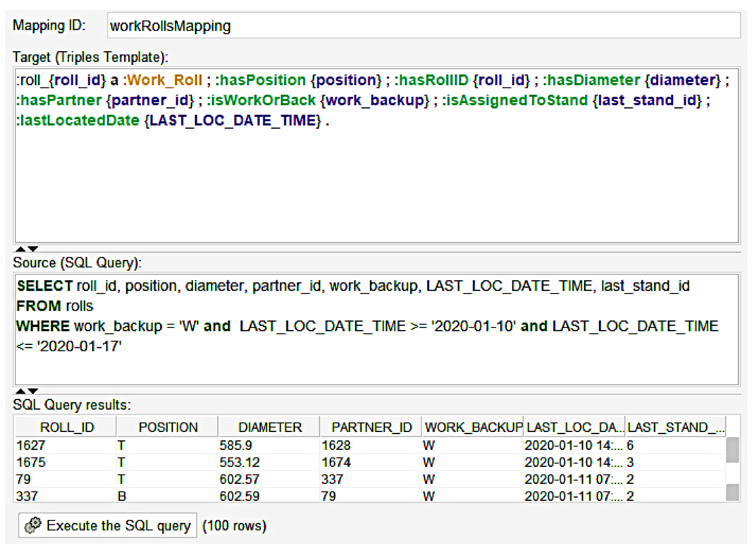The image size is (756, 553).
Task: Click the results table vertical scrollbar thumb
Action: [x=732, y=450]
